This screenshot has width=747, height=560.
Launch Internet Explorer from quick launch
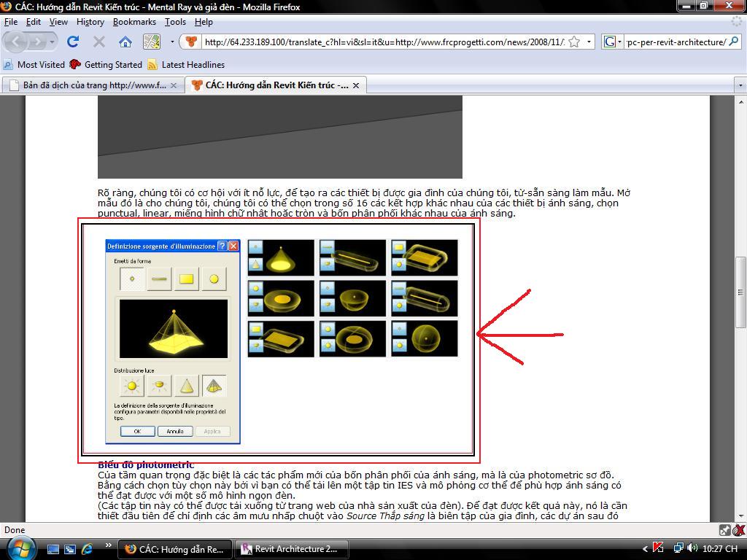(x=88, y=549)
